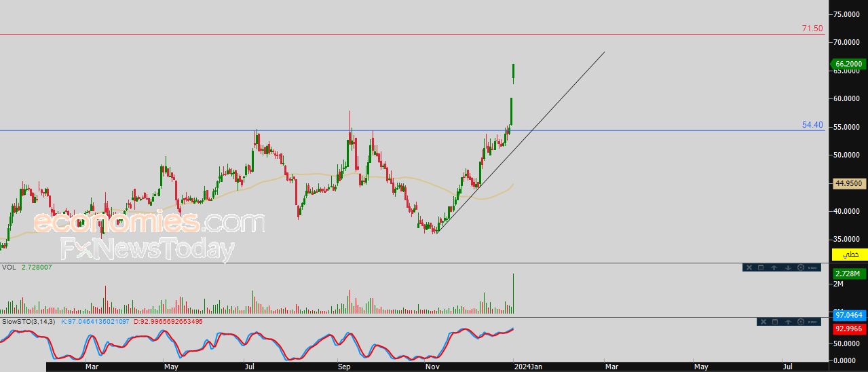
Task: Click the 70.0000 price axis label
Action: tap(848, 42)
